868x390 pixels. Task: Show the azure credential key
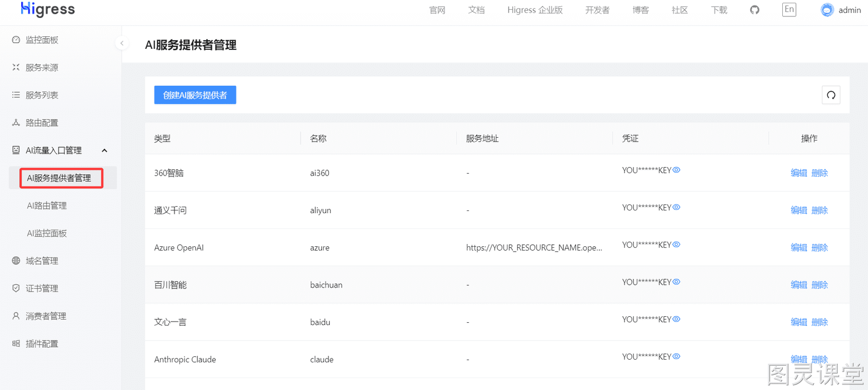(x=676, y=245)
